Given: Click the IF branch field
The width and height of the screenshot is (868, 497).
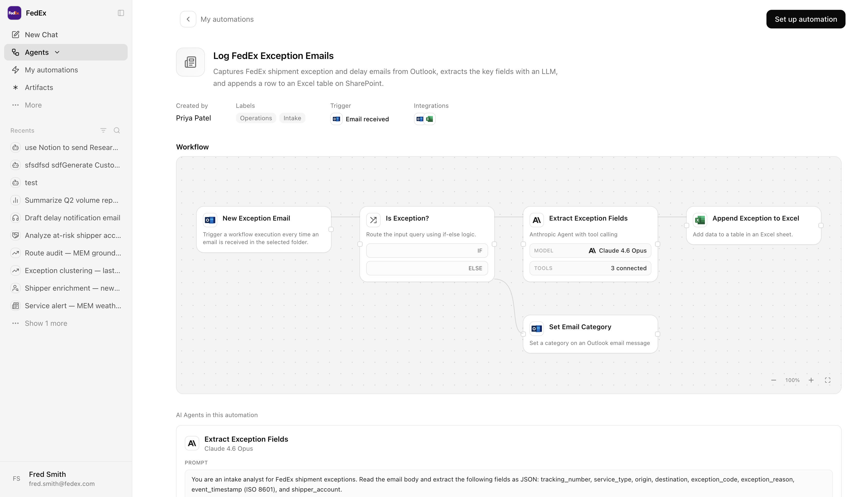Looking at the screenshot, I should (427, 251).
